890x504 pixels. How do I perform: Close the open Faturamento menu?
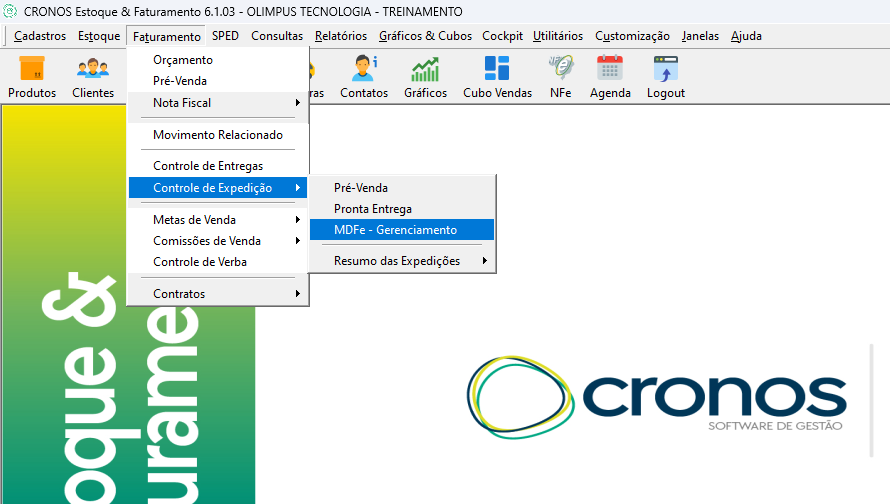(166, 36)
